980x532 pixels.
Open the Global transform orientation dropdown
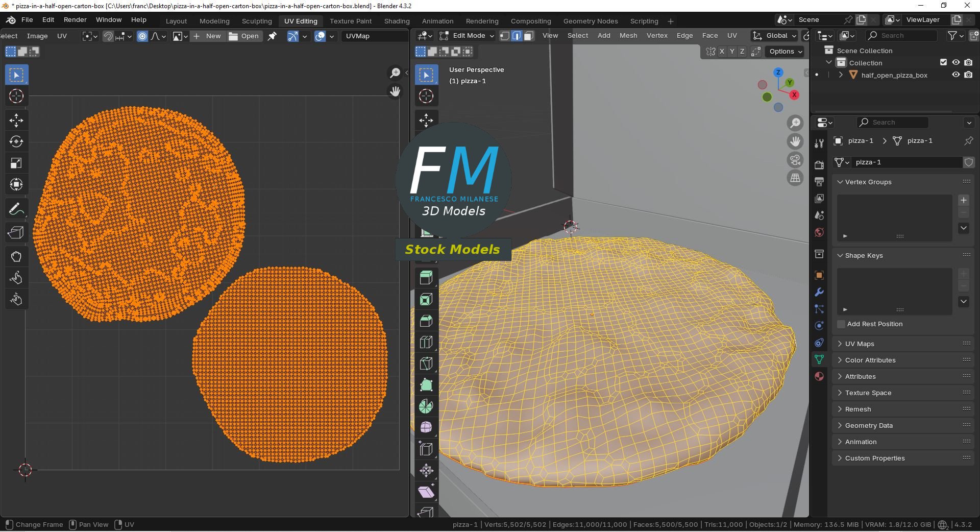click(774, 36)
